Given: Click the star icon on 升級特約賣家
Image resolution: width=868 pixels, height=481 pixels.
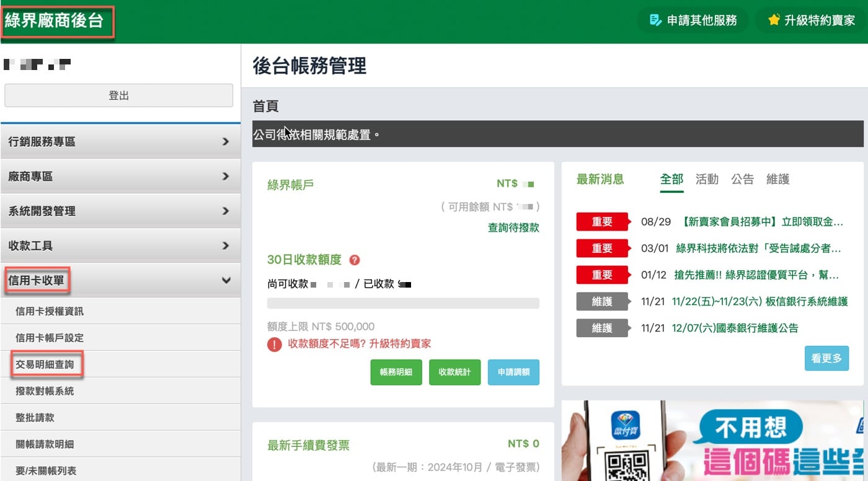Looking at the screenshot, I should pos(774,20).
